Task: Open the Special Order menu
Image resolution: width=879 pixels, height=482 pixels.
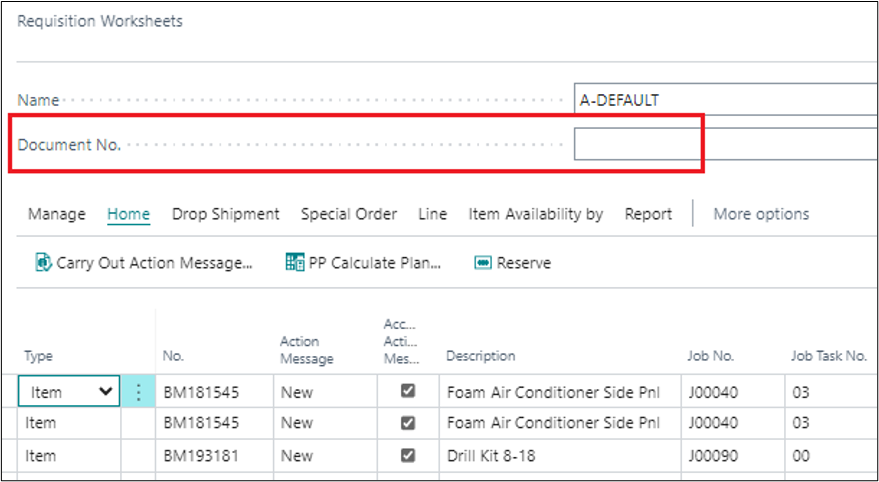Action: [x=348, y=214]
